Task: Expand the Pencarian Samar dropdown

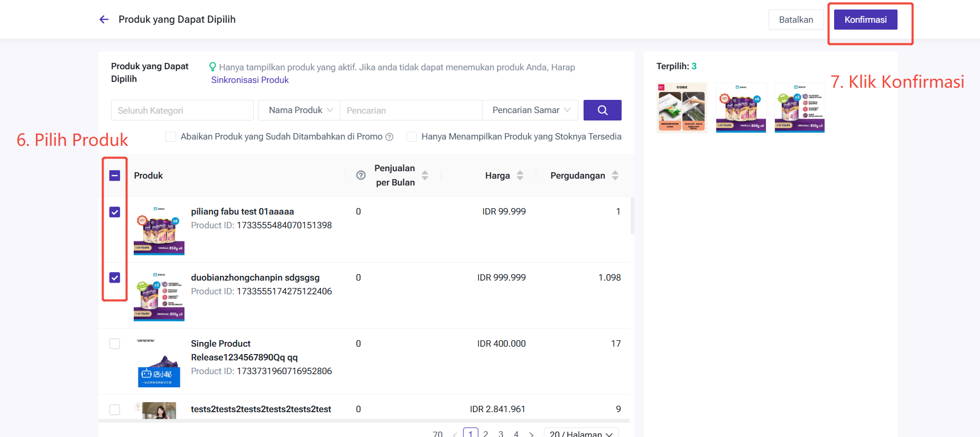Action: tap(530, 110)
